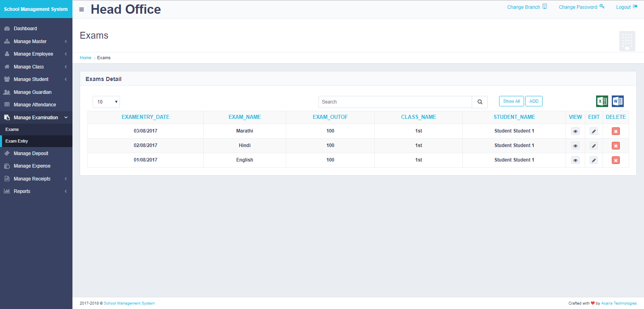This screenshot has width=644, height=309.
Task: Toggle the hamburger sidebar menu icon
Action: (x=82, y=9)
